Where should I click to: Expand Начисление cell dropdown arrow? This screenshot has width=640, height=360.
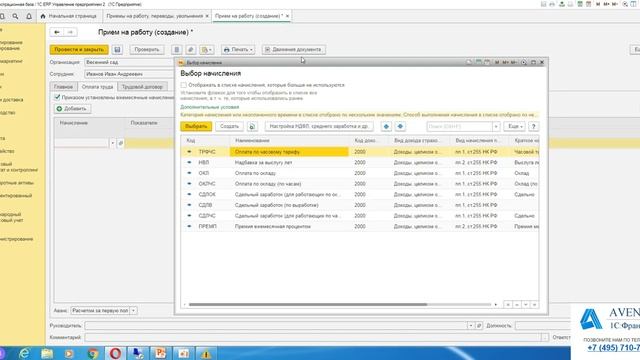point(113,143)
